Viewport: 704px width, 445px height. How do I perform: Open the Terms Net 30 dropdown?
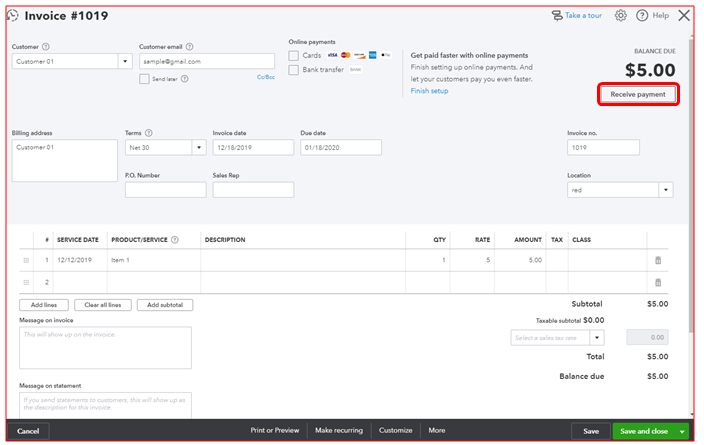[199, 147]
